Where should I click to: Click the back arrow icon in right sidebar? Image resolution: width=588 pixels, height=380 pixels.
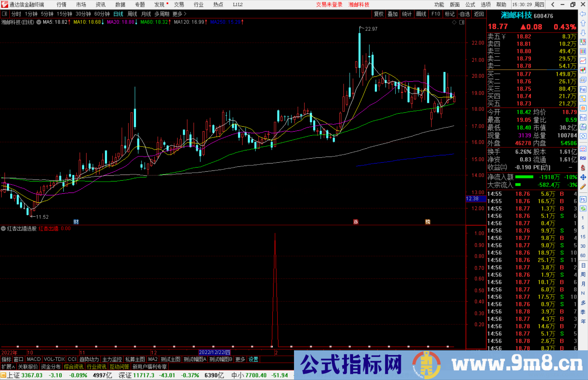[583, 14]
